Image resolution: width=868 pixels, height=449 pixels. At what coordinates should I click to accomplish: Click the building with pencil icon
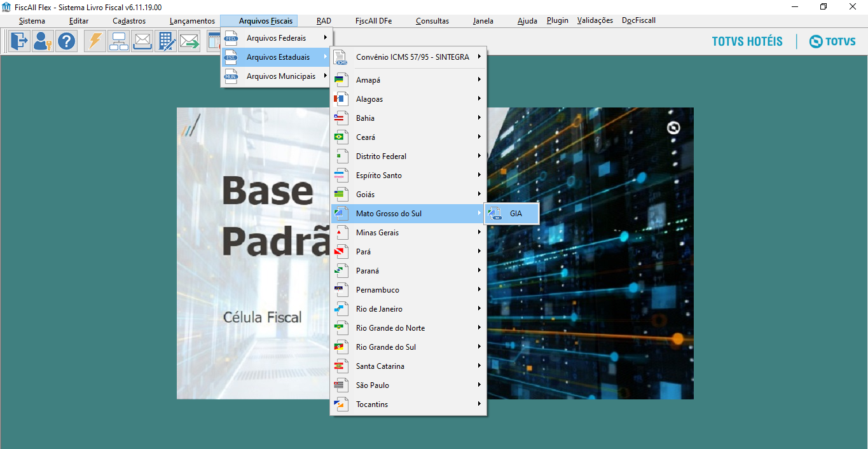166,41
